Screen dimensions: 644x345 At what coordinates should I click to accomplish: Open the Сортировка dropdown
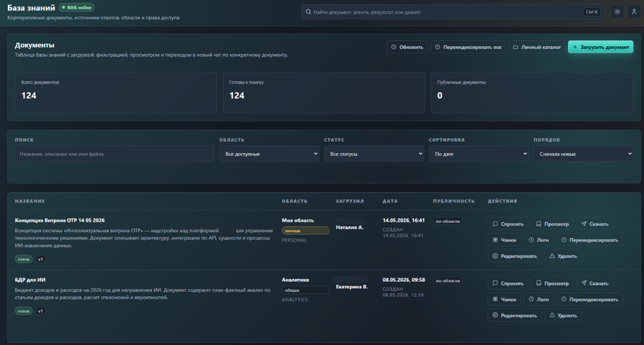(479, 154)
